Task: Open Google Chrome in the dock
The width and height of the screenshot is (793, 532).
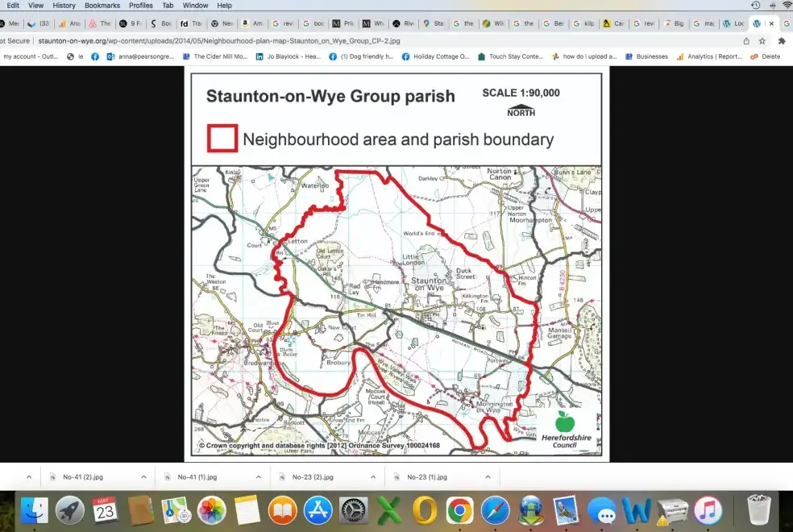Action: click(459, 510)
